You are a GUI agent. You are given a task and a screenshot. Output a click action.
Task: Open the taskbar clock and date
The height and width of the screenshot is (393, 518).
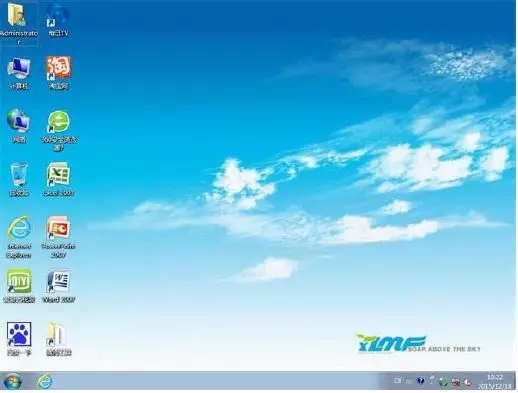(495, 382)
